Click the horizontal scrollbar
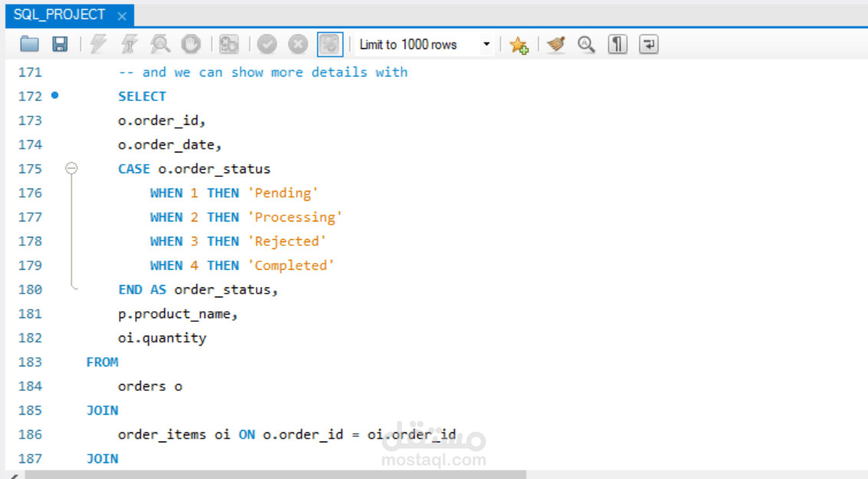Viewport: 868px width, 479px height. 275,474
